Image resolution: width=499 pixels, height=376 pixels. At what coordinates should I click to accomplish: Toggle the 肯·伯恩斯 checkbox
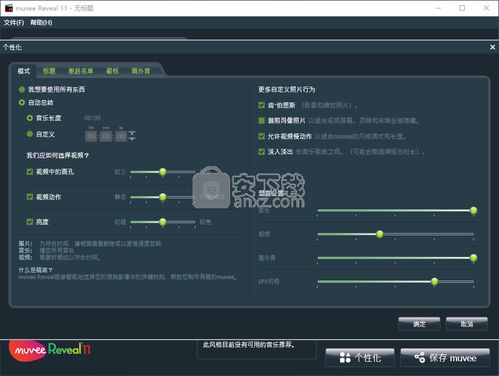(262, 105)
